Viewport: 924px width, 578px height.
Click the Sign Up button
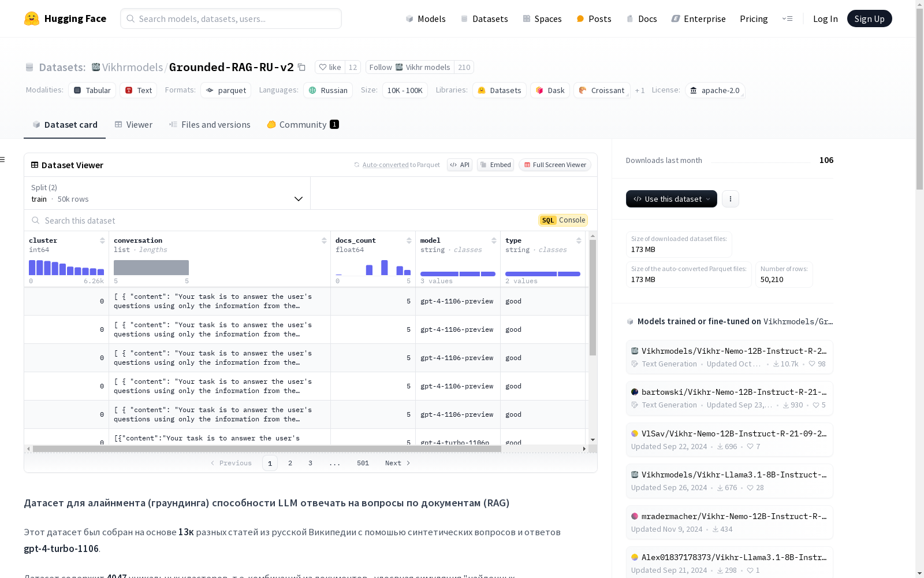point(869,18)
